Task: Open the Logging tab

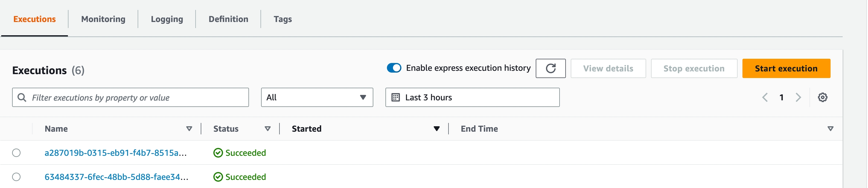Action: (x=167, y=19)
